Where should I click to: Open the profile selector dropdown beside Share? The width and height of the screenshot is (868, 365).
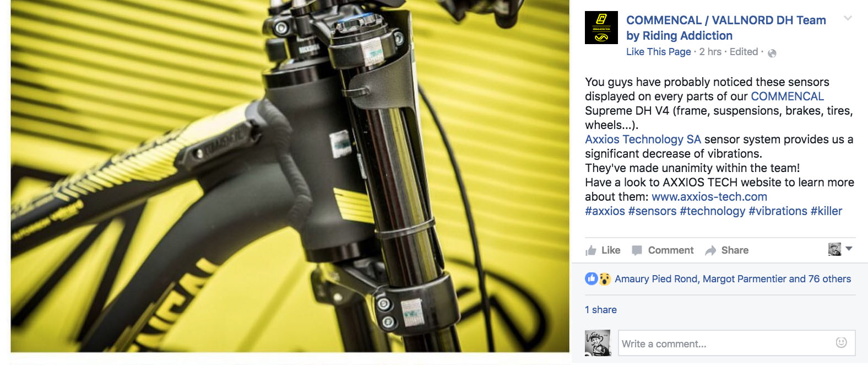840,249
